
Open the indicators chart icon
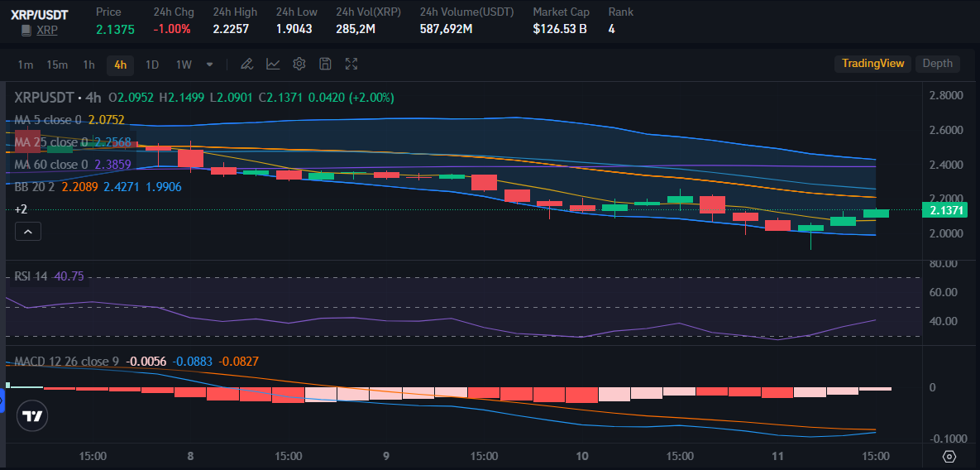[273, 64]
